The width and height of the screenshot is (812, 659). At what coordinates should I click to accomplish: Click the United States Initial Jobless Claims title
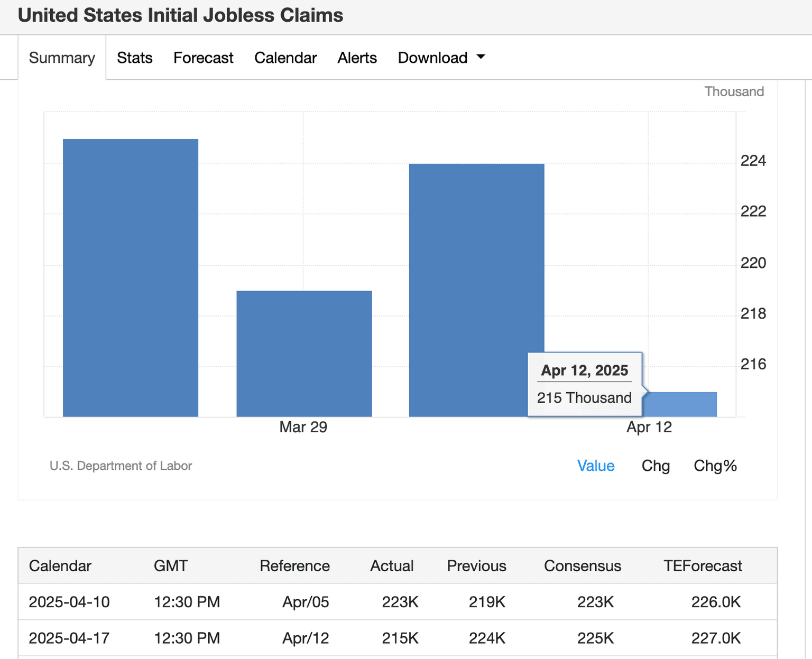click(x=181, y=15)
